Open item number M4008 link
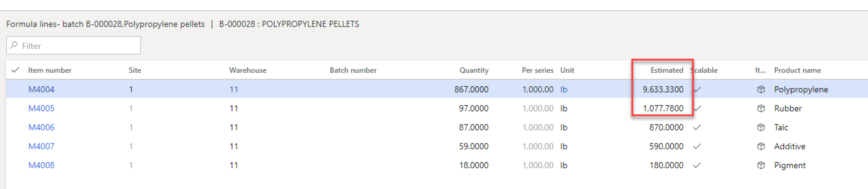Viewport: 868px width, 189px height. tap(41, 165)
